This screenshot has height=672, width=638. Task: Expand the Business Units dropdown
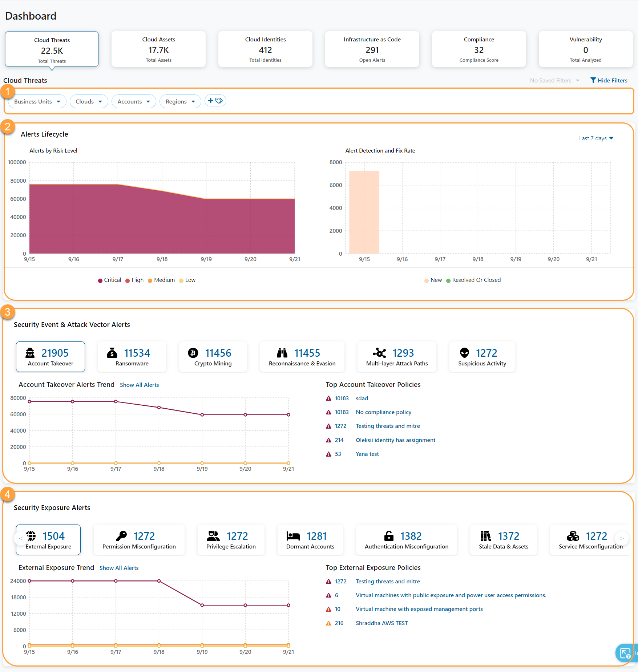pyautogui.click(x=37, y=101)
